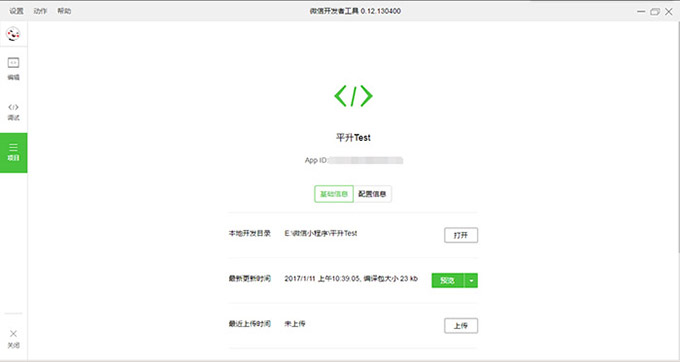Click the 最新更新时间 label

pyautogui.click(x=250, y=278)
